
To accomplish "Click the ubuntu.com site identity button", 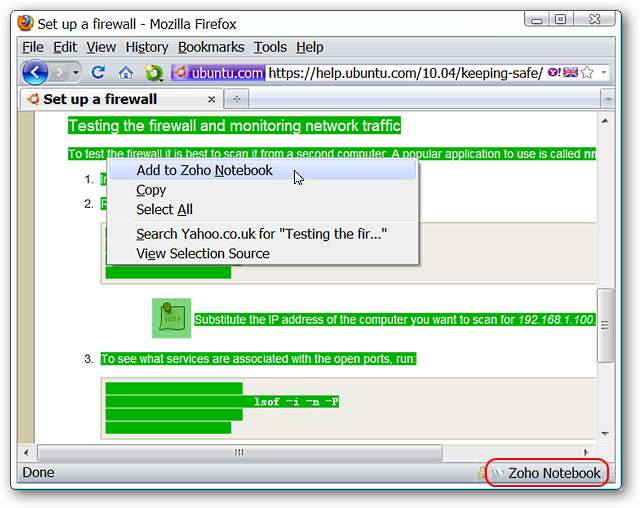I will (218, 73).
